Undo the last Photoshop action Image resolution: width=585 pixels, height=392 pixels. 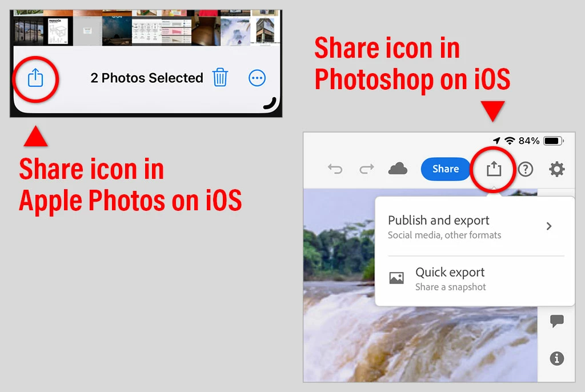pyautogui.click(x=335, y=169)
